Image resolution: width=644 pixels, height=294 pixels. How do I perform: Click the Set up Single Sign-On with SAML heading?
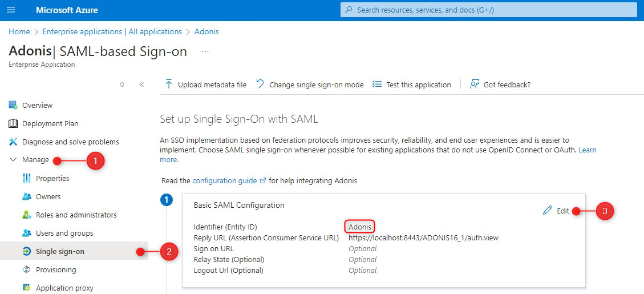tap(239, 119)
